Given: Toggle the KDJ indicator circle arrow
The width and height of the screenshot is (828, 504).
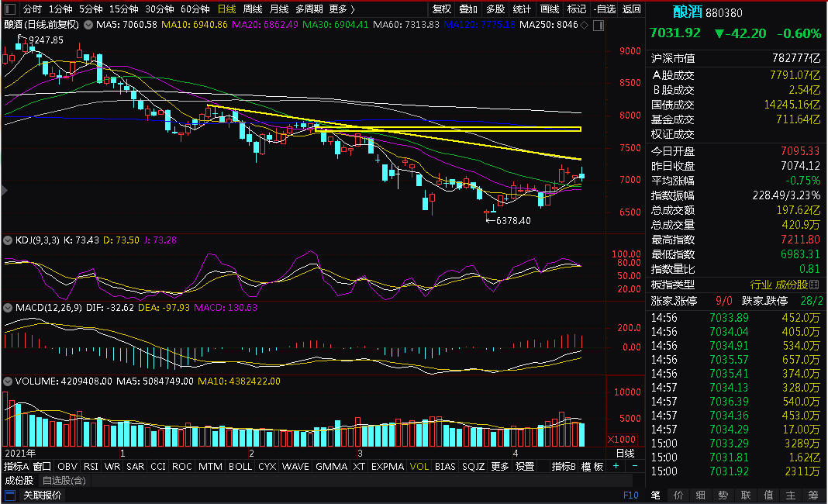Looking at the screenshot, I should [8, 240].
